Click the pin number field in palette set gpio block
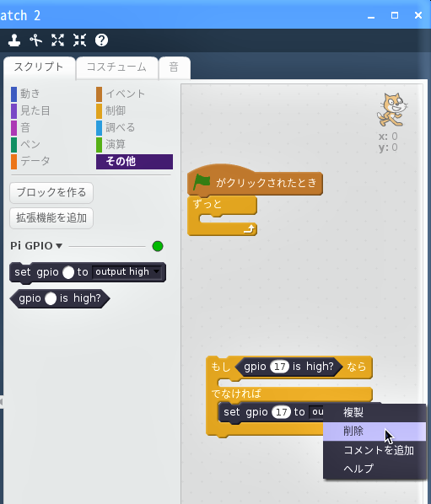This screenshot has height=504, width=431. [68, 272]
